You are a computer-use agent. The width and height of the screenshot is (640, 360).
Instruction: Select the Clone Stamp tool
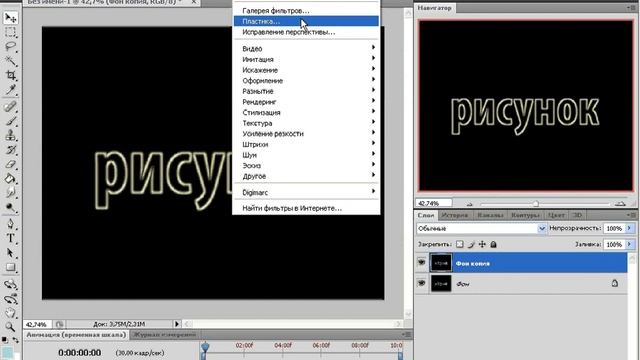(11, 136)
